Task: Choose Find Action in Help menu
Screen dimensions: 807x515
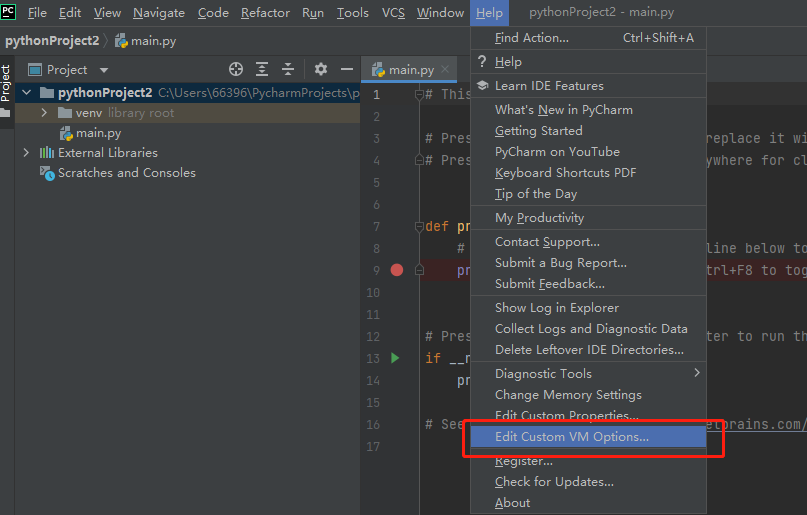Action: pyautogui.click(x=588, y=38)
